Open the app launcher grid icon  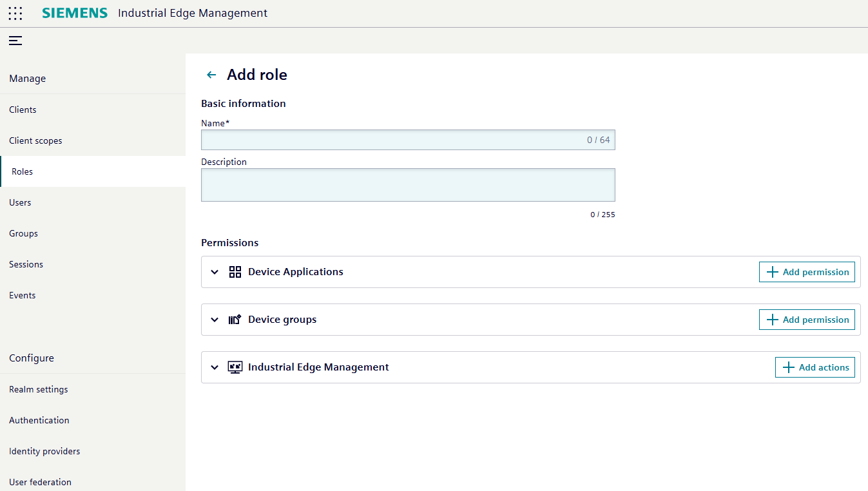[15, 14]
